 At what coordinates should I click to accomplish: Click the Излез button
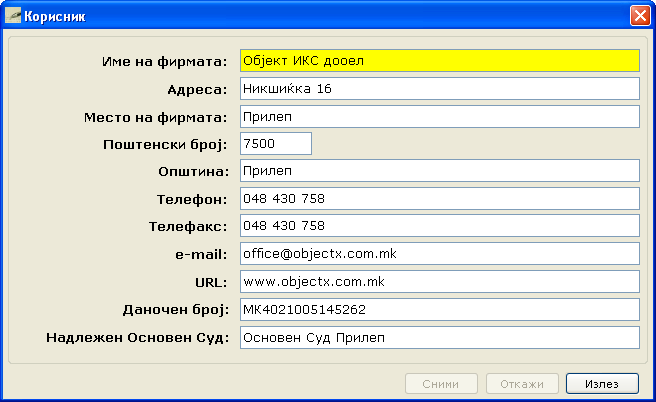coord(601,384)
